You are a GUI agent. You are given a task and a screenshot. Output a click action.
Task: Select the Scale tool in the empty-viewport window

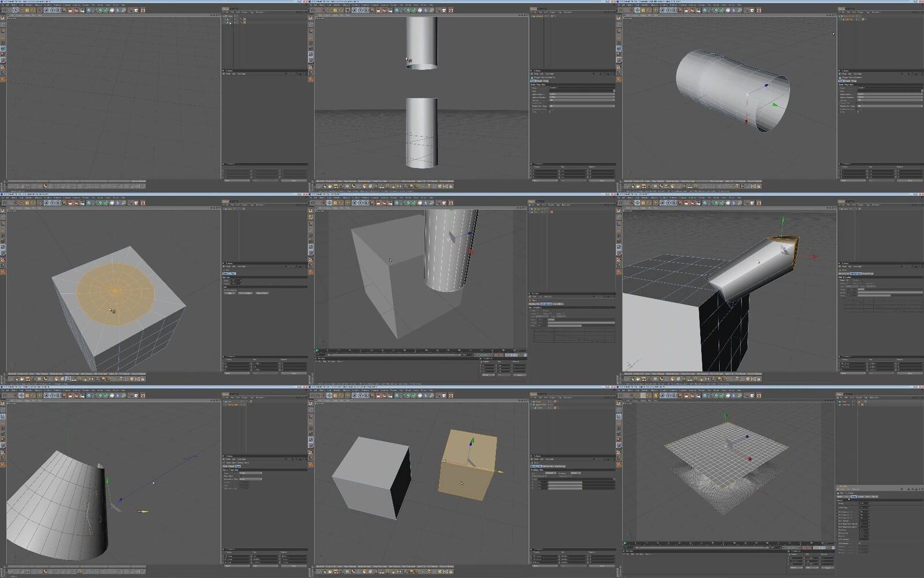[x=27, y=10]
